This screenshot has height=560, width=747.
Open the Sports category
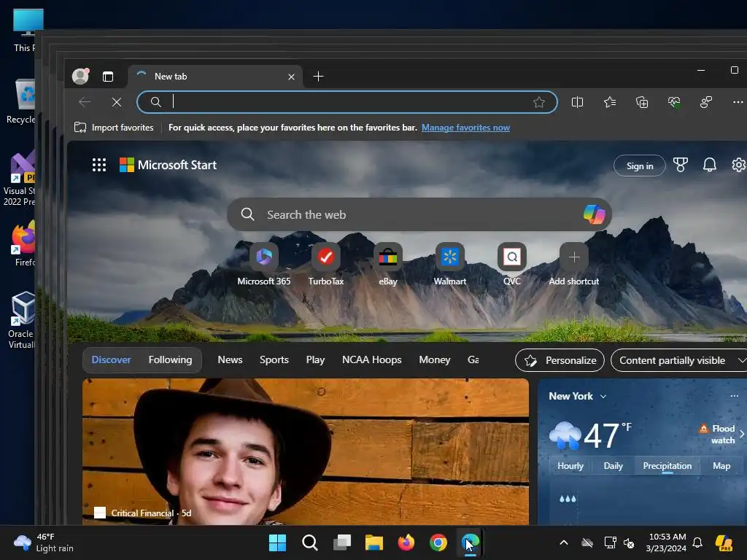point(274,360)
